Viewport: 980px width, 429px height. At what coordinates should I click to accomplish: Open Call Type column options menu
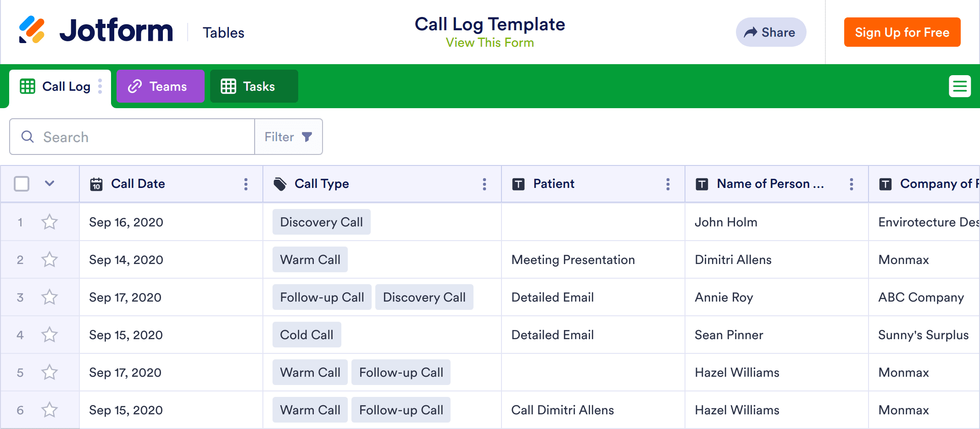[x=484, y=184]
